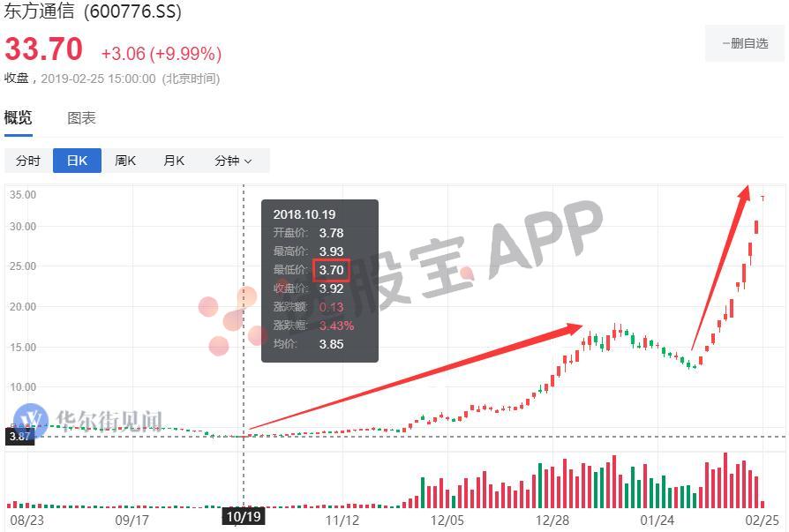Switch to 周K weekly candlestick view
Image resolution: width=789 pixels, height=532 pixels.
point(125,161)
